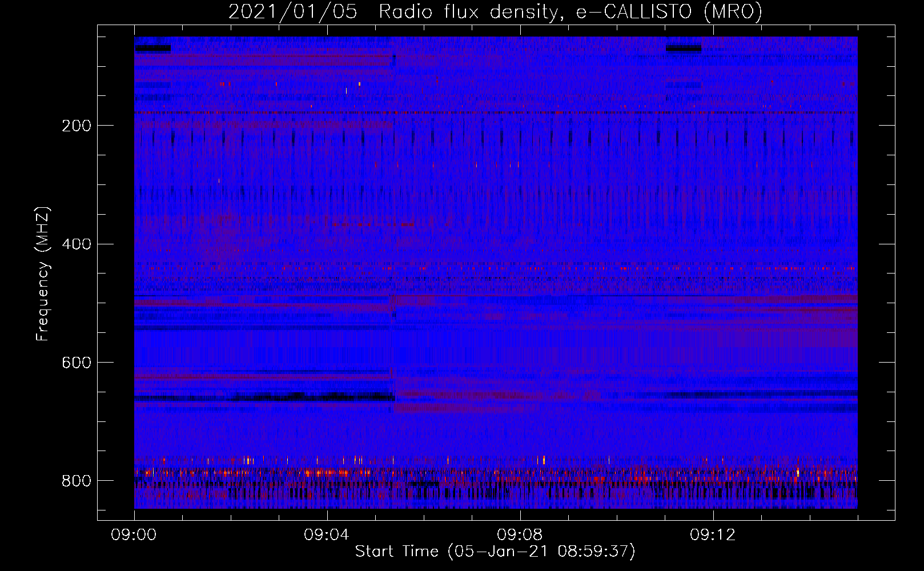
Task: Click the plot title '2021/01/05 Radio flux density'
Action: (495, 11)
